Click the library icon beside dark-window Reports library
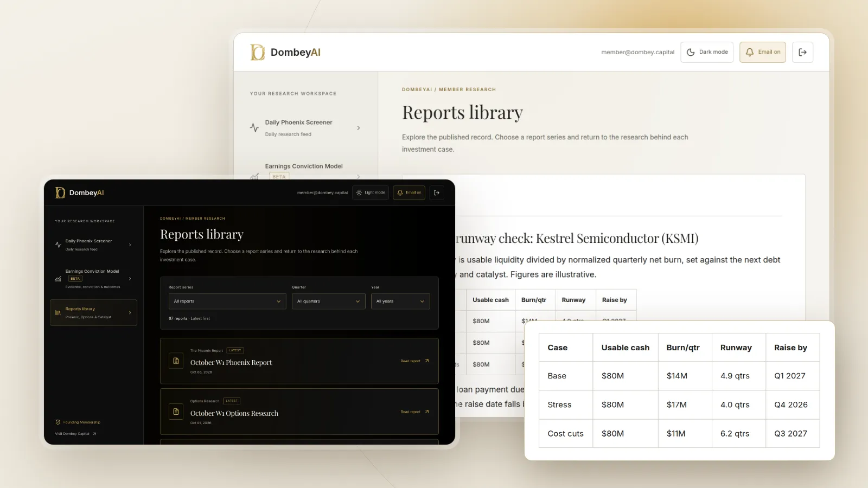The height and width of the screenshot is (488, 868). pos(58,313)
